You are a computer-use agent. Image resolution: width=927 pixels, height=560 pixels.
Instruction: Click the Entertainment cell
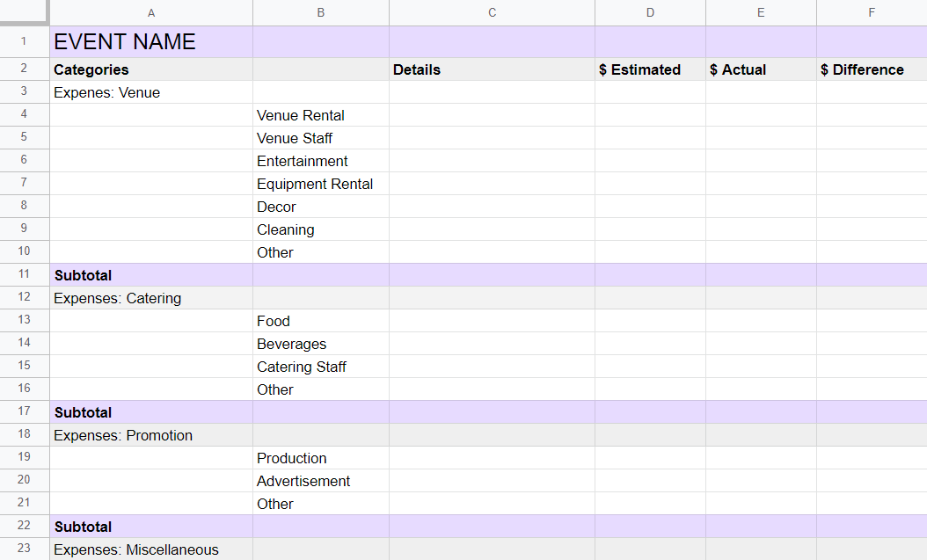coord(321,161)
